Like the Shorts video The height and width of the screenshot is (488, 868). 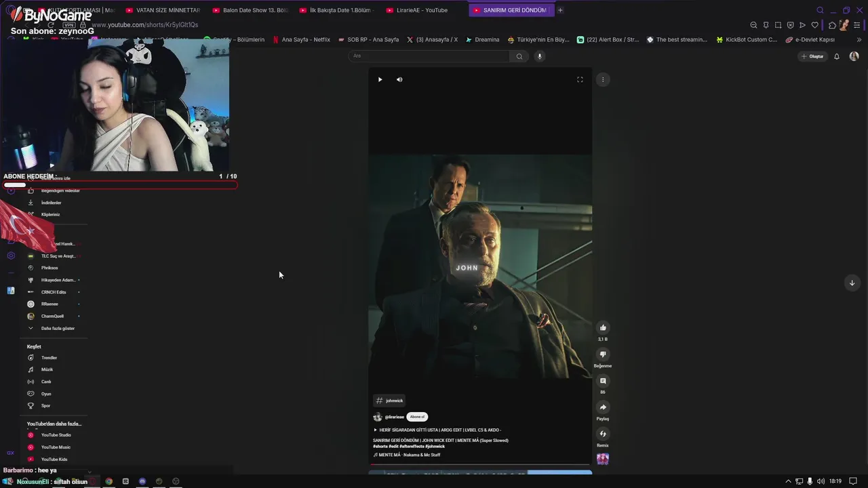point(603,327)
